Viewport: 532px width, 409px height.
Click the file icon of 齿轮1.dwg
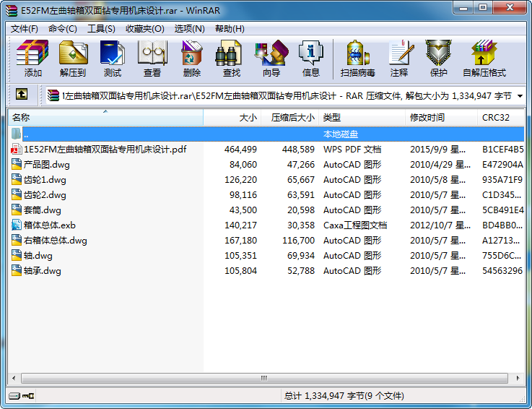pyautogui.click(x=17, y=179)
